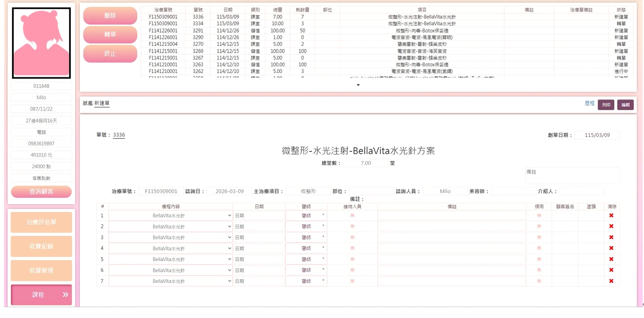Open the 療程內容 dropdown in row 3

coord(171,237)
